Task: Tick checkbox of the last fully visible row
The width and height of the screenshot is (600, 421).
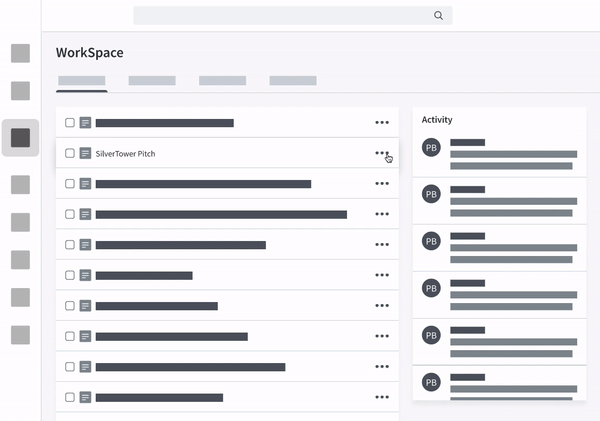Action: pos(70,397)
